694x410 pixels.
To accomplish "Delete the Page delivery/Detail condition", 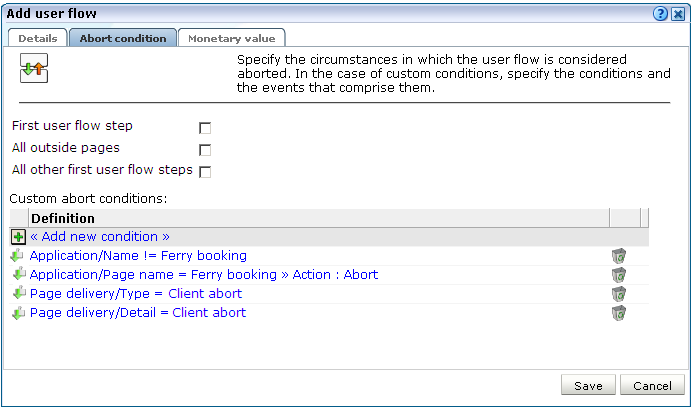I will pos(619,313).
